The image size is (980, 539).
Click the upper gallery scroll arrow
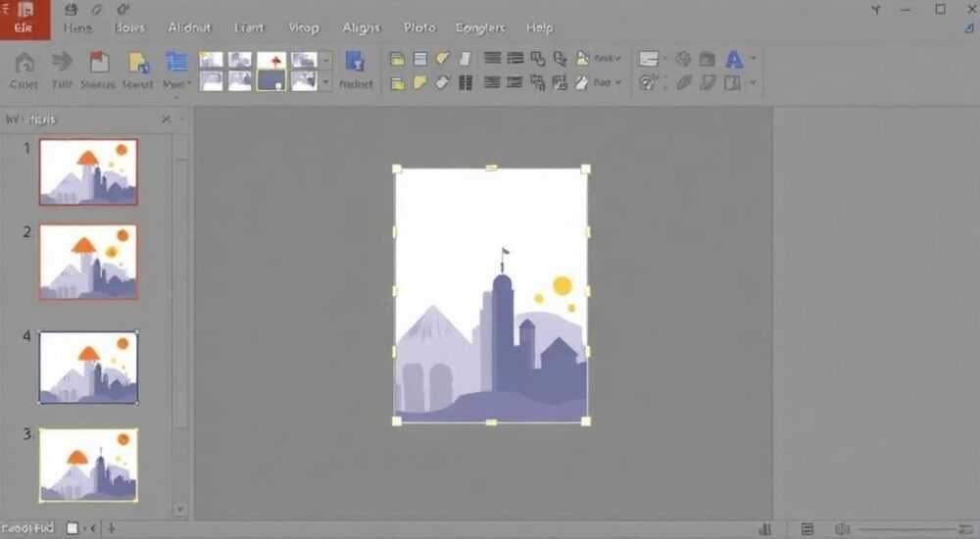tap(325, 60)
